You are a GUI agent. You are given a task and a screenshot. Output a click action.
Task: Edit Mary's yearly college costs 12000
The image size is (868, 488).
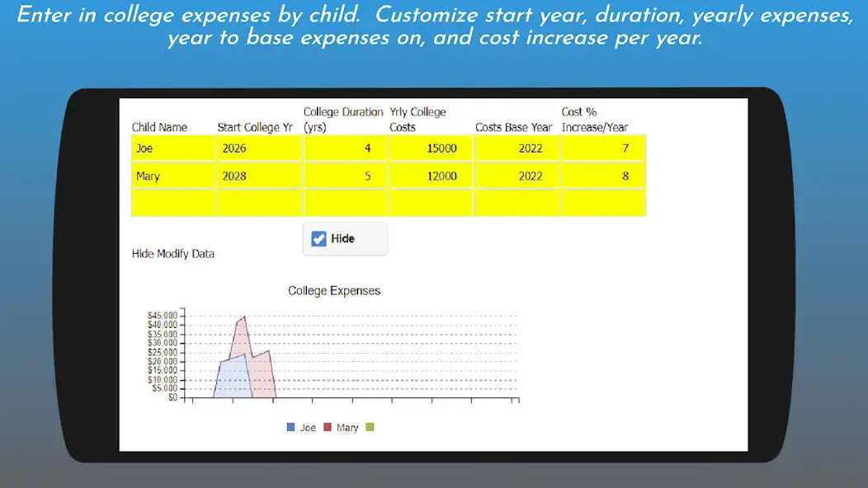(x=432, y=176)
